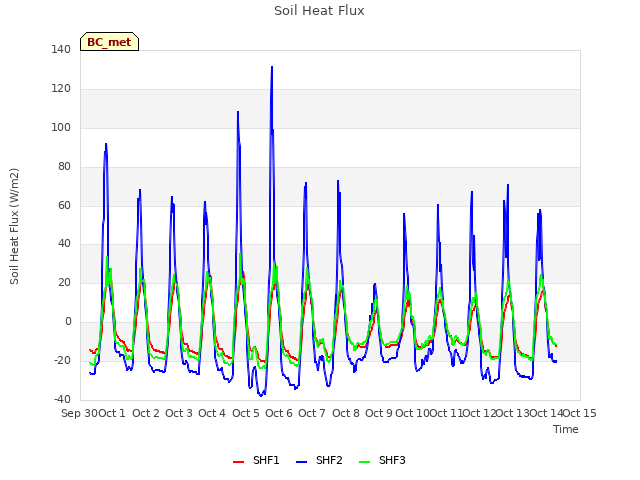Click the 20 y-axis tick label

click(x=64, y=282)
